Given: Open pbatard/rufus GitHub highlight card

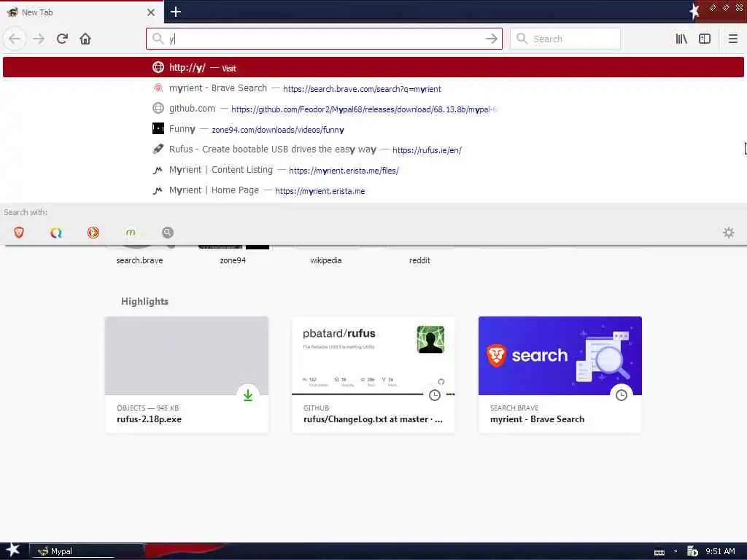Looking at the screenshot, I should (x=373, y=375).
